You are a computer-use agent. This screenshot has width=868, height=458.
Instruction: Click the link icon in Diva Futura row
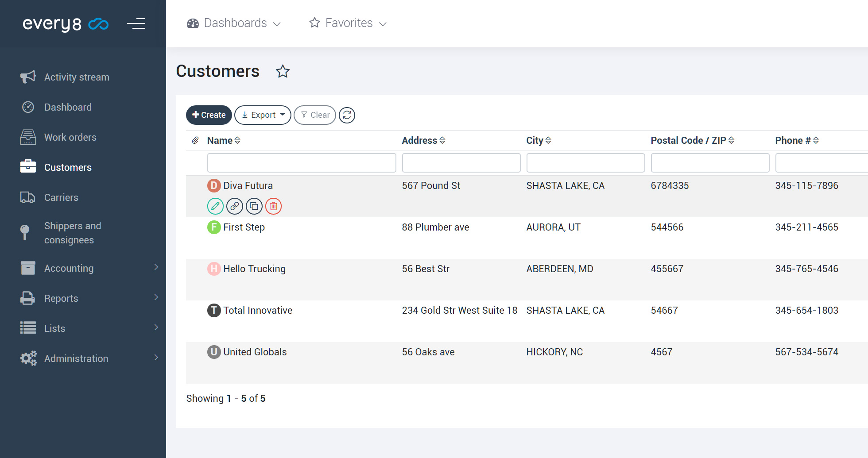(x=235, y=206)
